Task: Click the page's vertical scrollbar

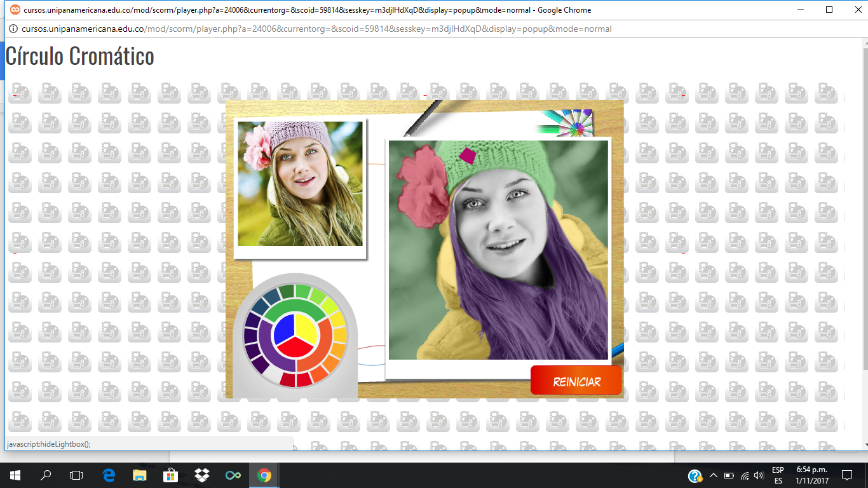Action: (865, 243)
